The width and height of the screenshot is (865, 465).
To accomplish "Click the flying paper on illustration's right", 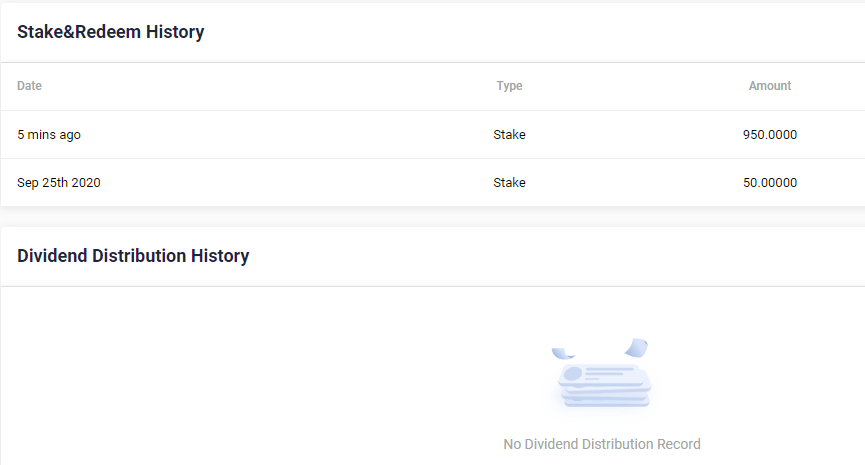I will [x=637, y=348].
